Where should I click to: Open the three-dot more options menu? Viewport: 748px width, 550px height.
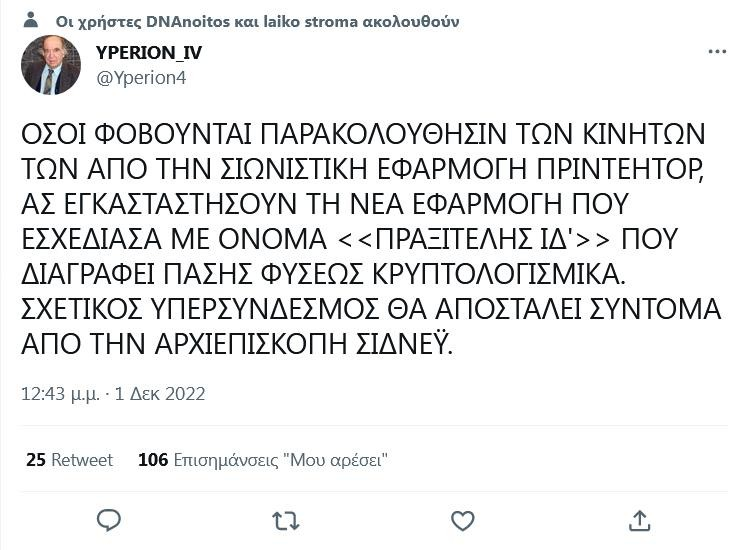pos(717,51)
